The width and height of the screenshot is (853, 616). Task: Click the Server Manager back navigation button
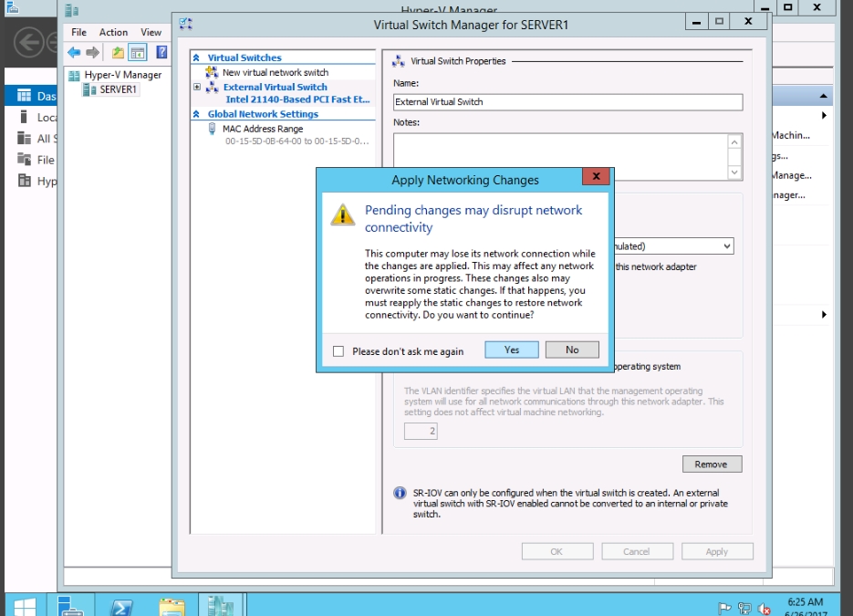(29, 43)
